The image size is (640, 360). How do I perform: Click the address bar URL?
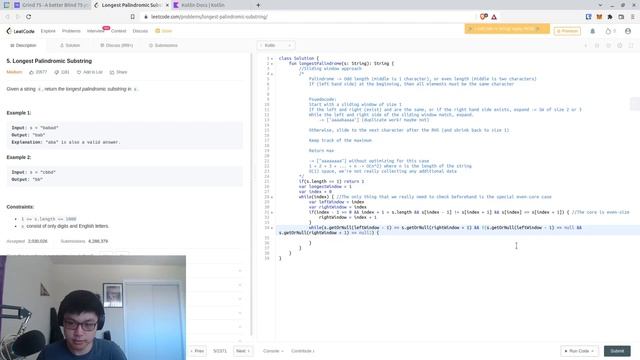209,17
